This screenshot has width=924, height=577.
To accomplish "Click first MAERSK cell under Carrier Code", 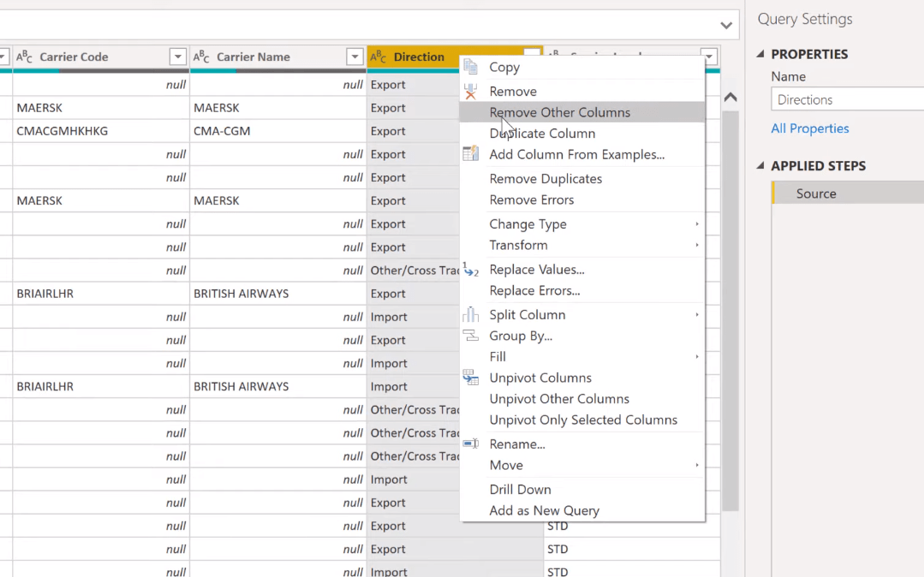I will click(101, 108).
